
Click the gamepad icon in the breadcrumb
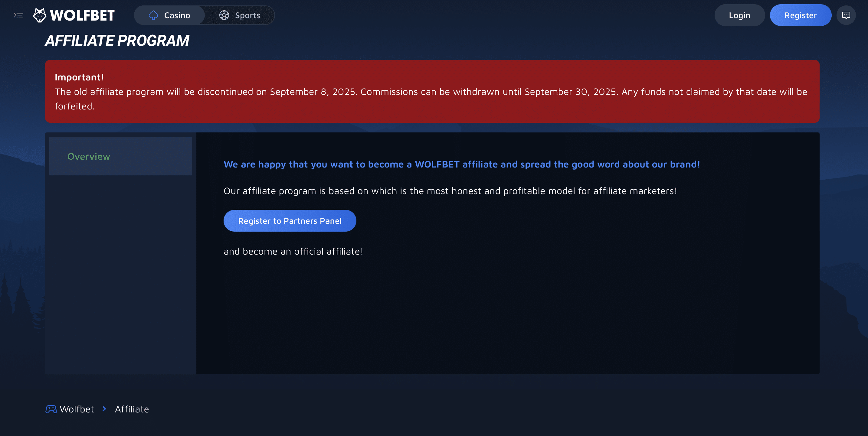[51, 409]
